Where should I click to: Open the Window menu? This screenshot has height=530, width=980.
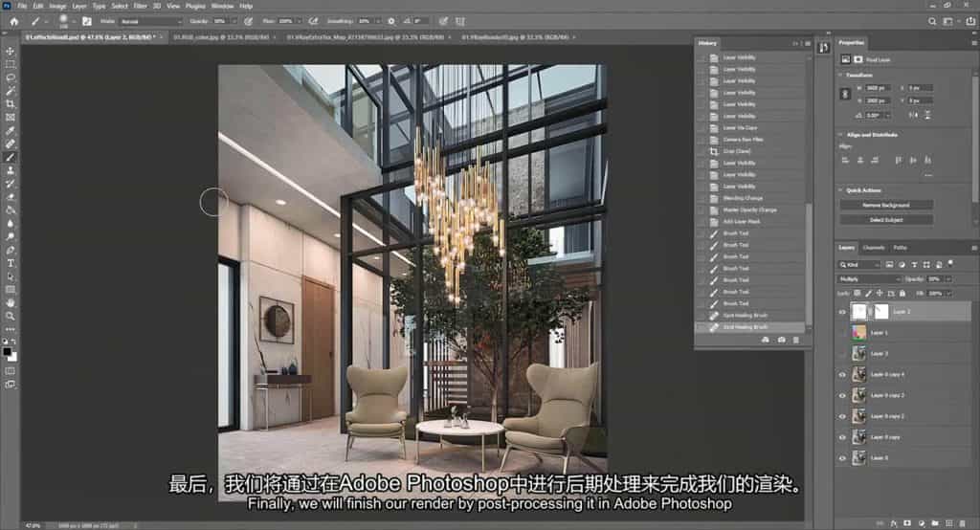222,6
